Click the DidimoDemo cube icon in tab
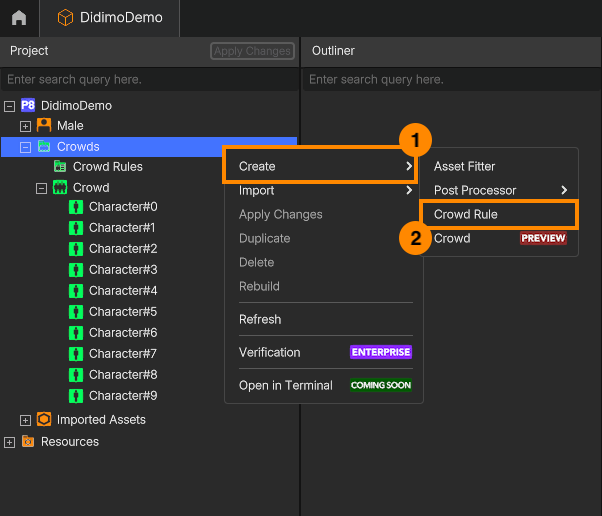Image resolution: width=602 pixels, height=516 pixels. pos(65,18)
